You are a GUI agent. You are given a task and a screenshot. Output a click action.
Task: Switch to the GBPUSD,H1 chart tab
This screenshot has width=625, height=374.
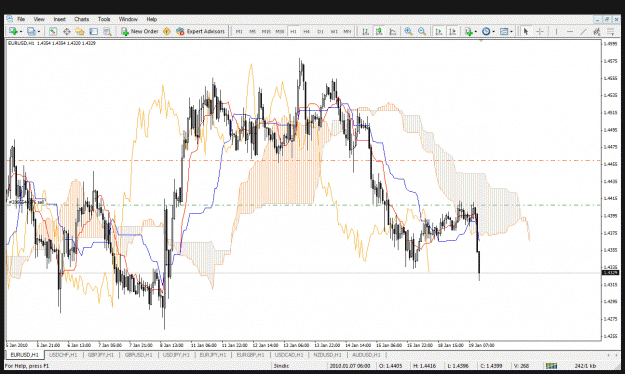click(x=138, y=355)
